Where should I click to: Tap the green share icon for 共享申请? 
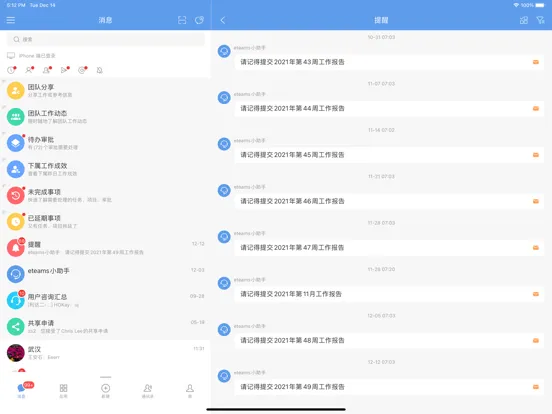(x=15, y=326)
